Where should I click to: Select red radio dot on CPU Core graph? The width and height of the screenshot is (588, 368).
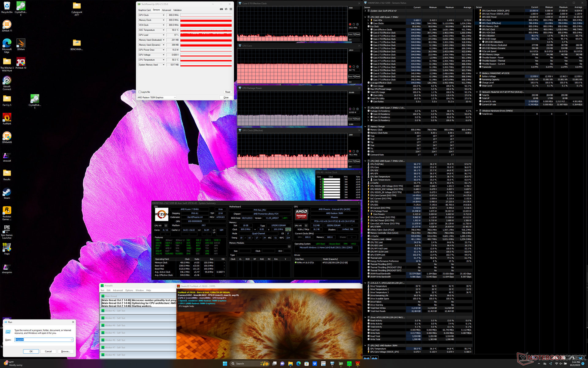(x=350, y=67)
